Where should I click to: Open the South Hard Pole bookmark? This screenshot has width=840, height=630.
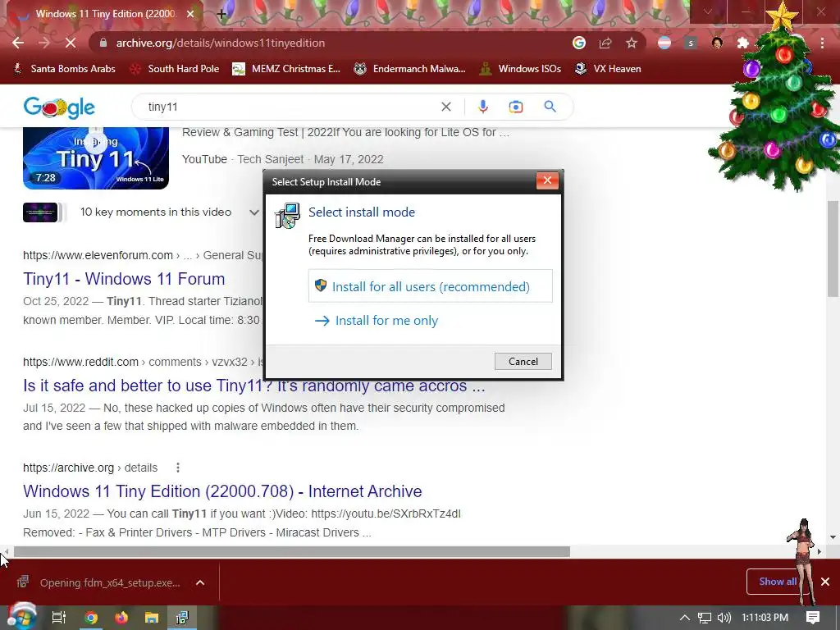tap(175, 69)
